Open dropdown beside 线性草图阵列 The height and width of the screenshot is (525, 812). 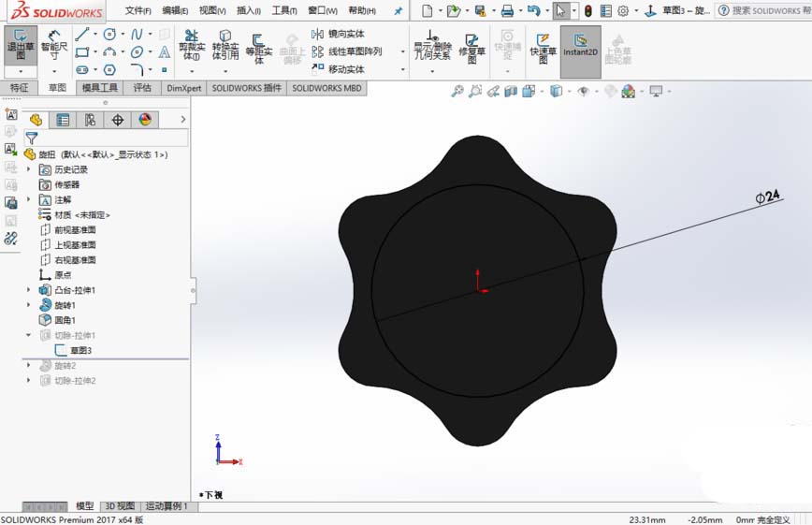[402, 51]
